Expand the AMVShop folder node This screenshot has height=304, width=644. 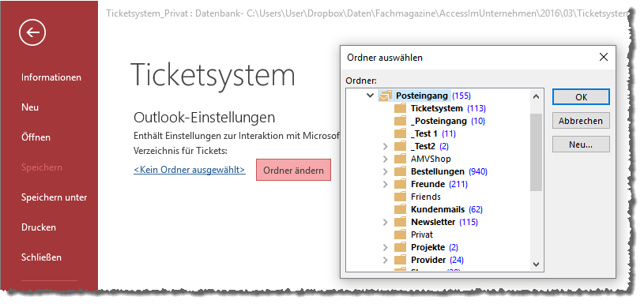click(385, 160)
